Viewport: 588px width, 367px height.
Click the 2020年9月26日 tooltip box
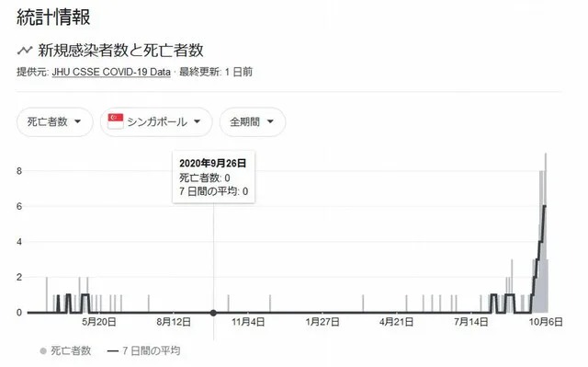point(213,177)
